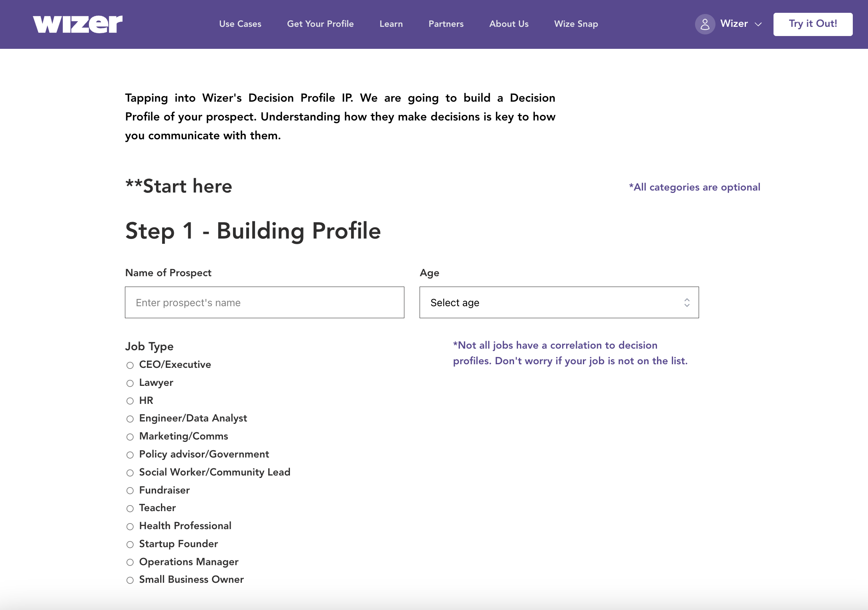Navigate to Wize Snap page
Image resolution: width=868 pixels, height=610 pixels.
tap(576, 24)
